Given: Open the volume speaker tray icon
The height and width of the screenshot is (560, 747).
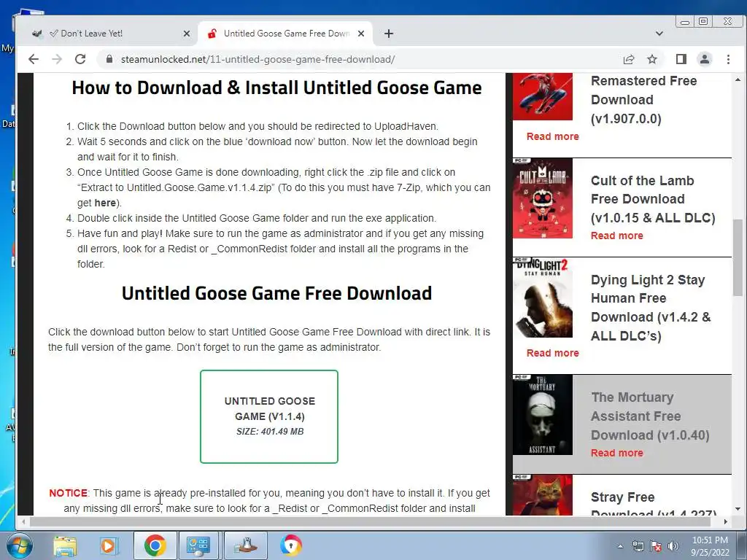Looking at the screenshot, I should click(673, 547).
